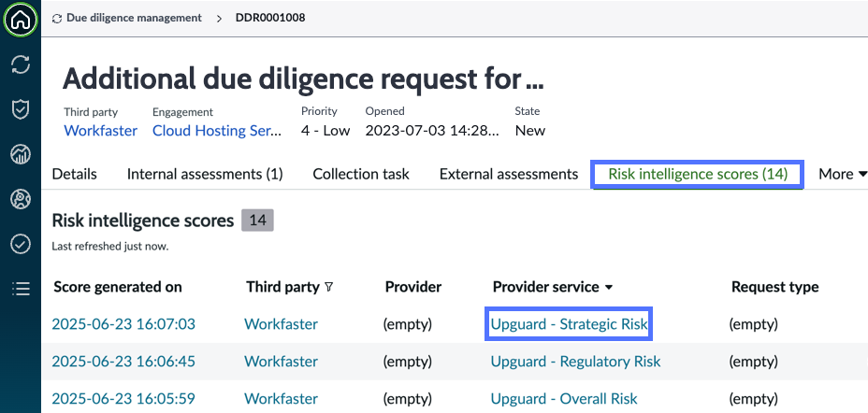
Task: Click the Provider column header
Action: coord(413,287)
